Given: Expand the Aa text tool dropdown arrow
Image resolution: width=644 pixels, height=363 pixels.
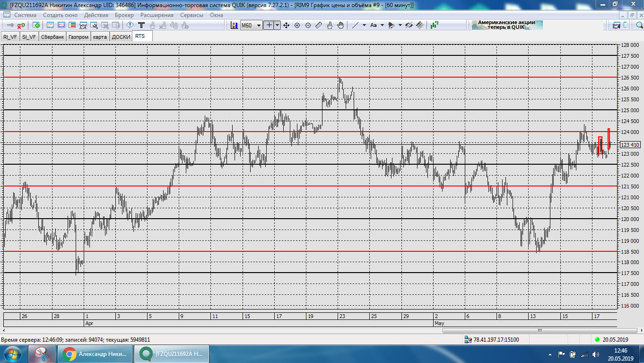Looking at the screenshot, I should [x=382, y=25].
